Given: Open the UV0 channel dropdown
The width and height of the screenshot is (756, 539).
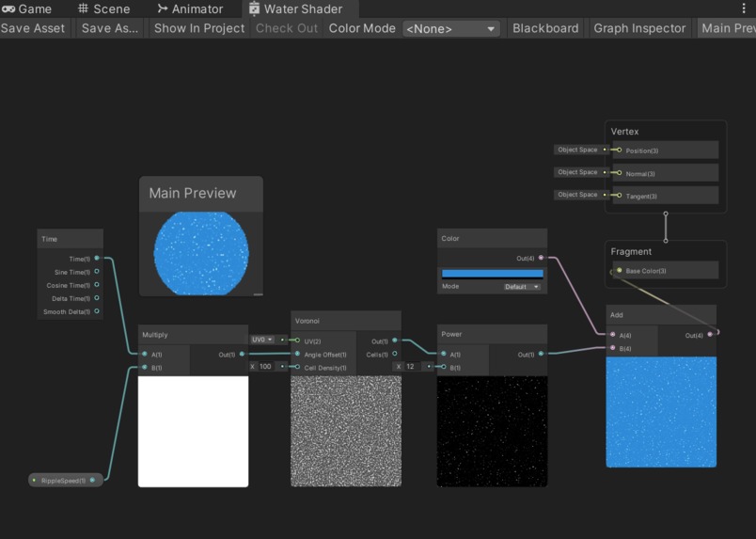Looking at the screenshot, I should tap(262, 340).
